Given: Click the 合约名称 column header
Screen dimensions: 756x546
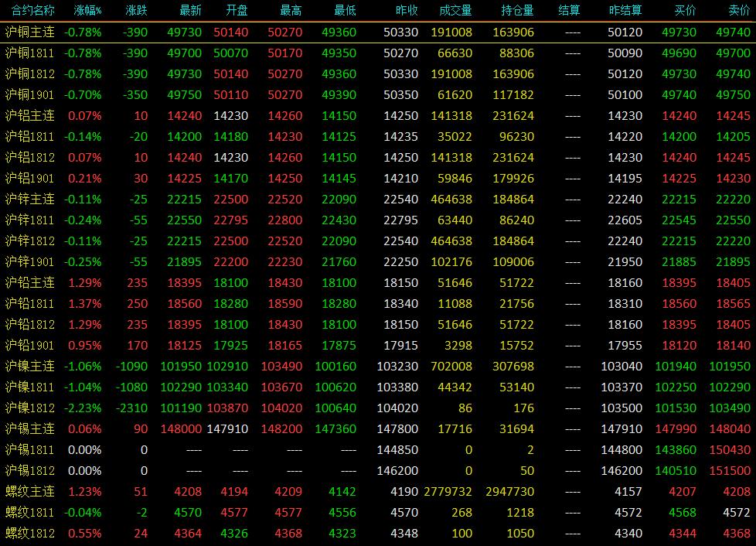Looking at the screenshot, I should point(32,10).
